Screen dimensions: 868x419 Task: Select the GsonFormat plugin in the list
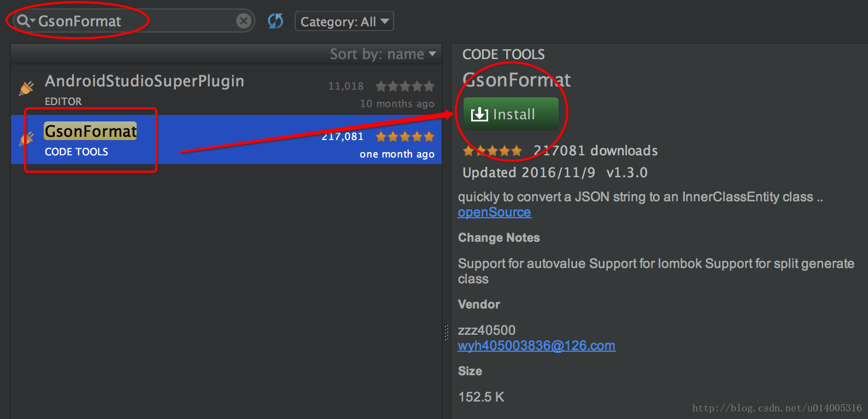pos(226,139)
